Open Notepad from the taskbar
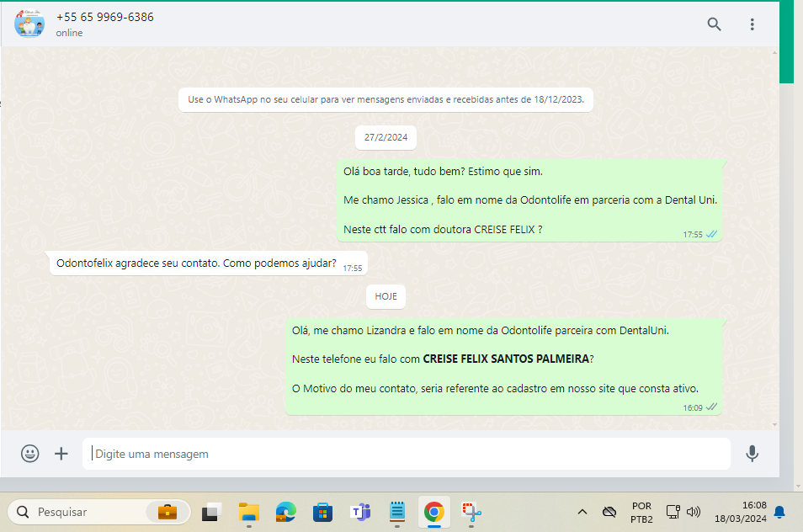This screenshot has height=532, width=803. (397, 512)
